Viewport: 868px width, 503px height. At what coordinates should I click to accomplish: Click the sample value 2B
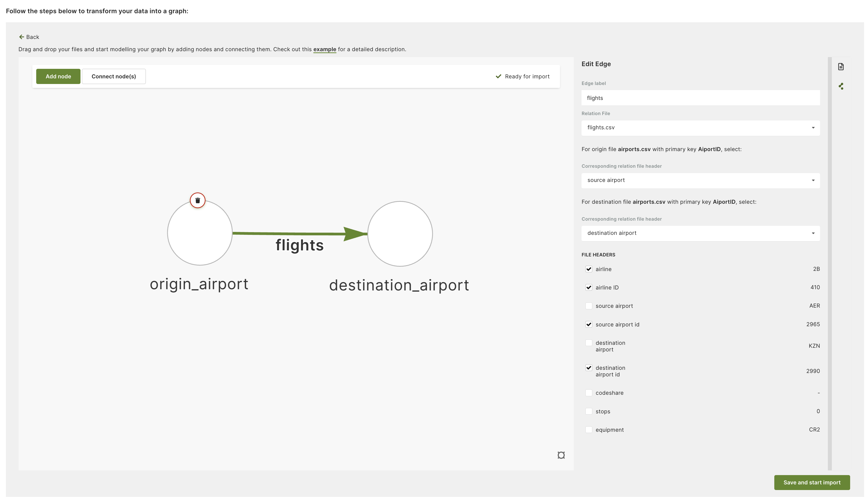[x=816, y=269]
